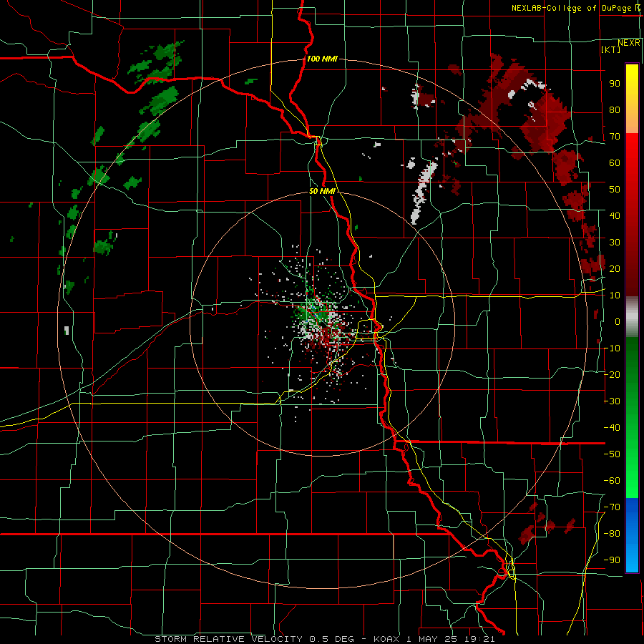Pick the -70 value on the velocity scale
This screenshot has width=644, height=644.
pos(612,507)
